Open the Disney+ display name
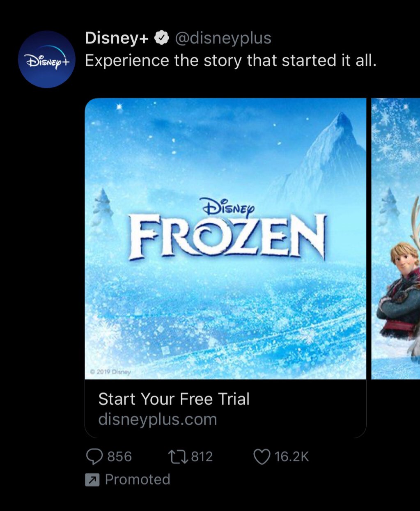Screen dimensions: 420x511 pos(118,38)
